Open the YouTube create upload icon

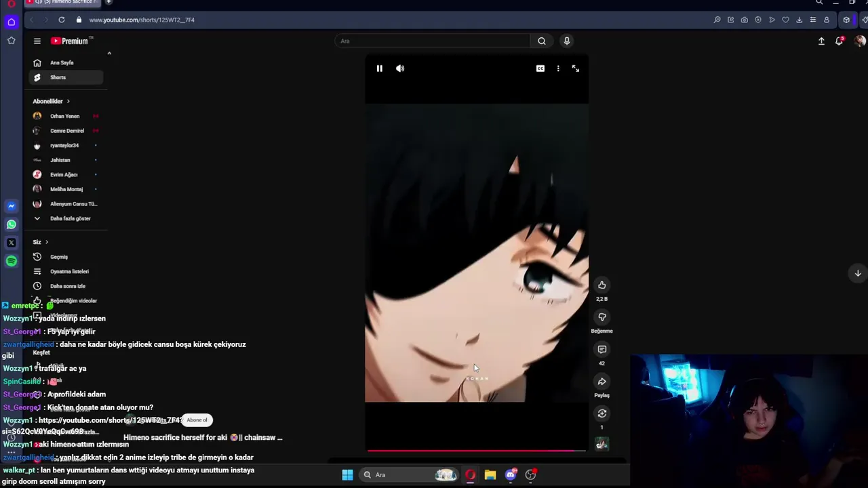tap(821, 41)
